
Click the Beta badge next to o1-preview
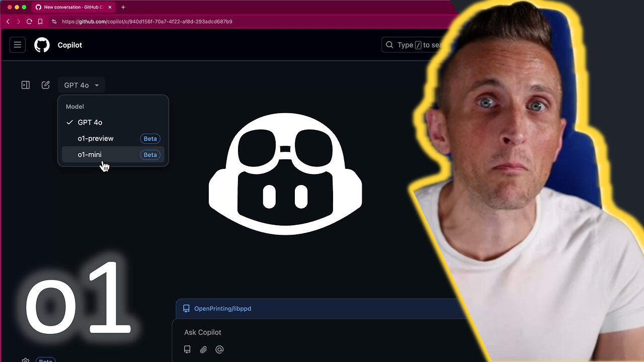[x=150, y=138]
